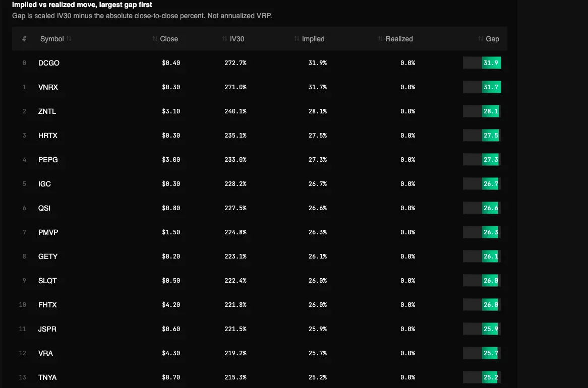Click QSI's gap bar showing 26.6

pos(482,208)
